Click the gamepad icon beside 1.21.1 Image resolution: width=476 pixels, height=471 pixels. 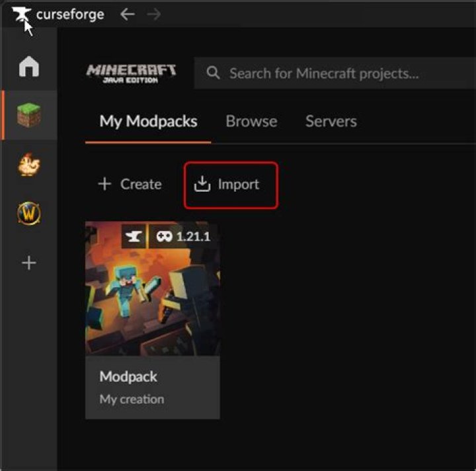click(x=165, y=236)
